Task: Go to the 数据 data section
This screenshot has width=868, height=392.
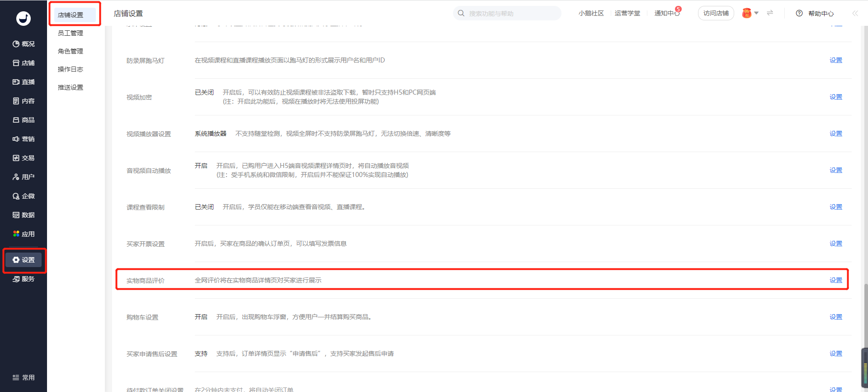Action: (x=24, y=215)
